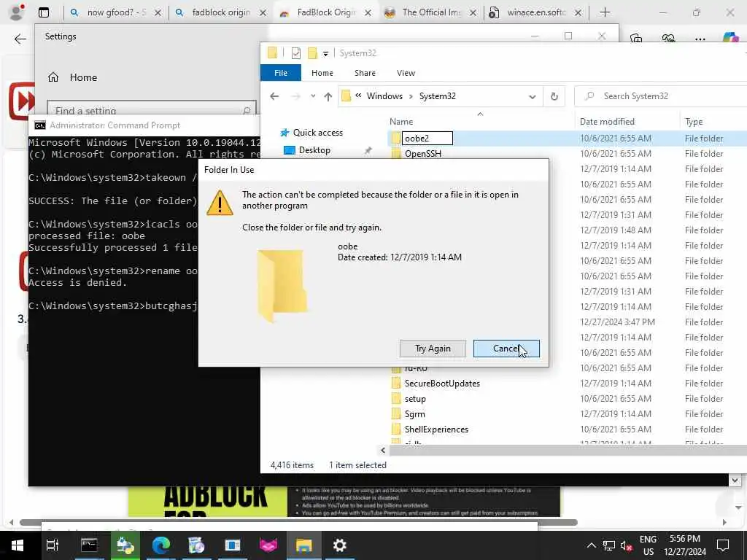This screenshot has height=560, width=747.
Task: Close the 'now gfood?' browser tab
Action: (x=158, y=13)
